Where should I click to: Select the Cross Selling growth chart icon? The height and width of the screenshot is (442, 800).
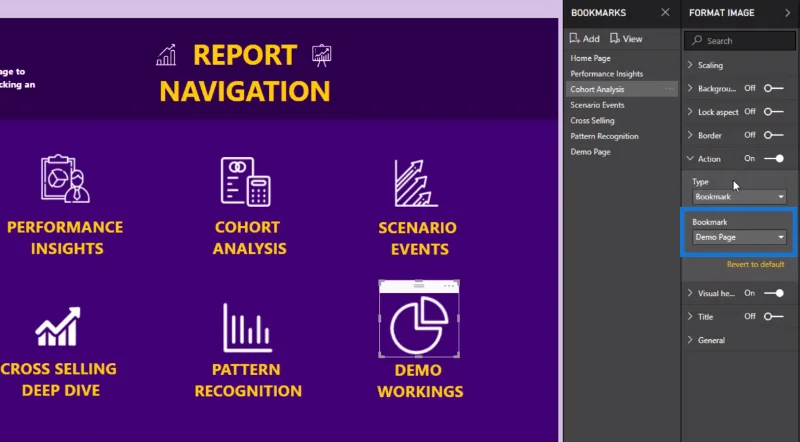pos(58,326)
